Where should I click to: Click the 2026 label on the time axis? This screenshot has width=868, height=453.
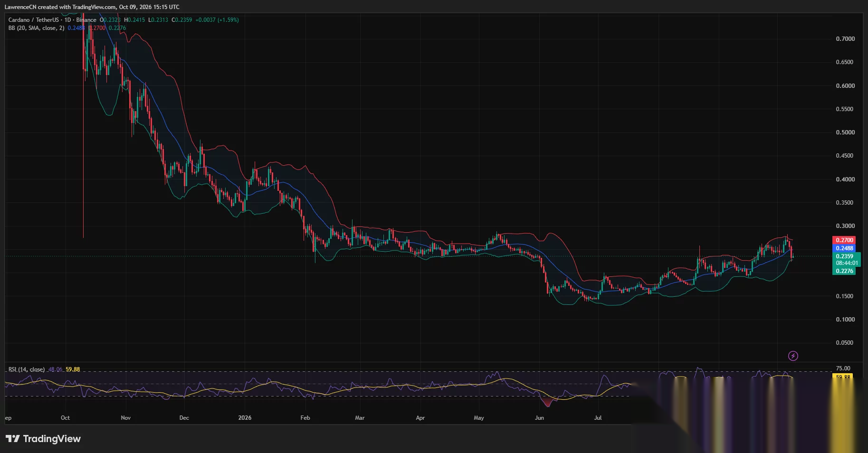(x=245, y=418)
